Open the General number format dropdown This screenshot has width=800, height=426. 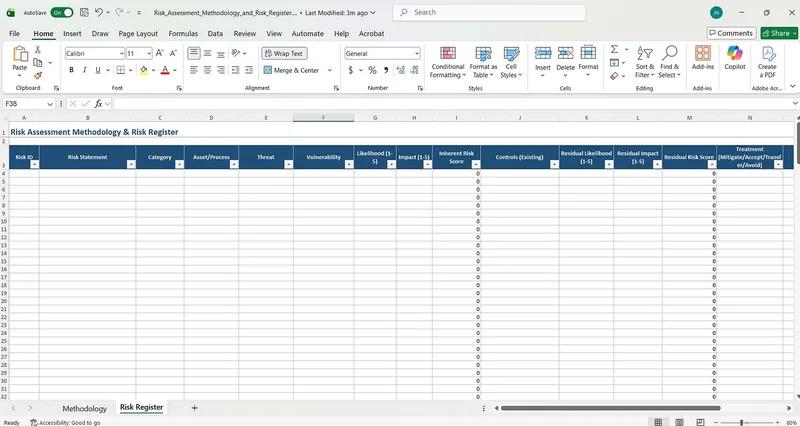417,53
